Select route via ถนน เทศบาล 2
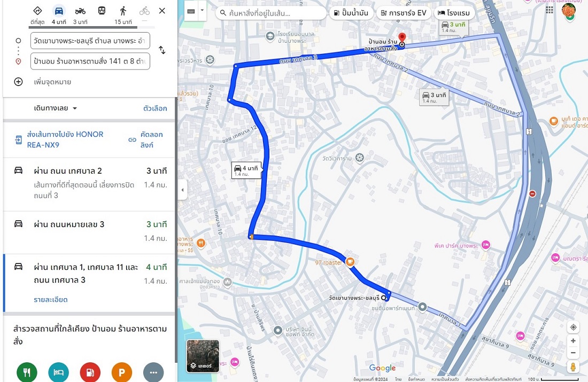Viewport: 588px width, 382px height. pos(89,184)
